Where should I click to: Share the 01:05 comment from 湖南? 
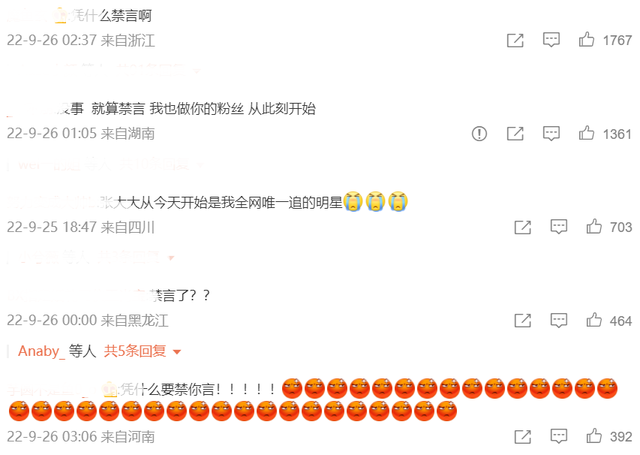pos(515,133)
